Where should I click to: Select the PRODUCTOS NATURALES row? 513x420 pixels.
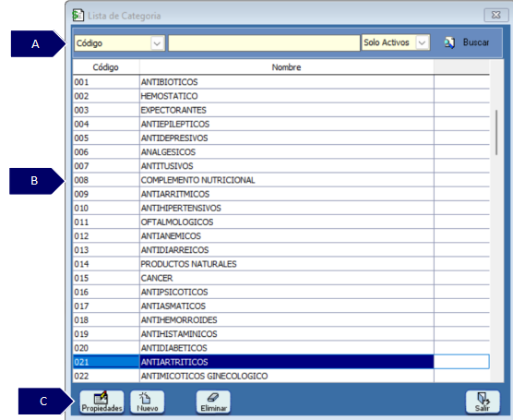point(281,264)
